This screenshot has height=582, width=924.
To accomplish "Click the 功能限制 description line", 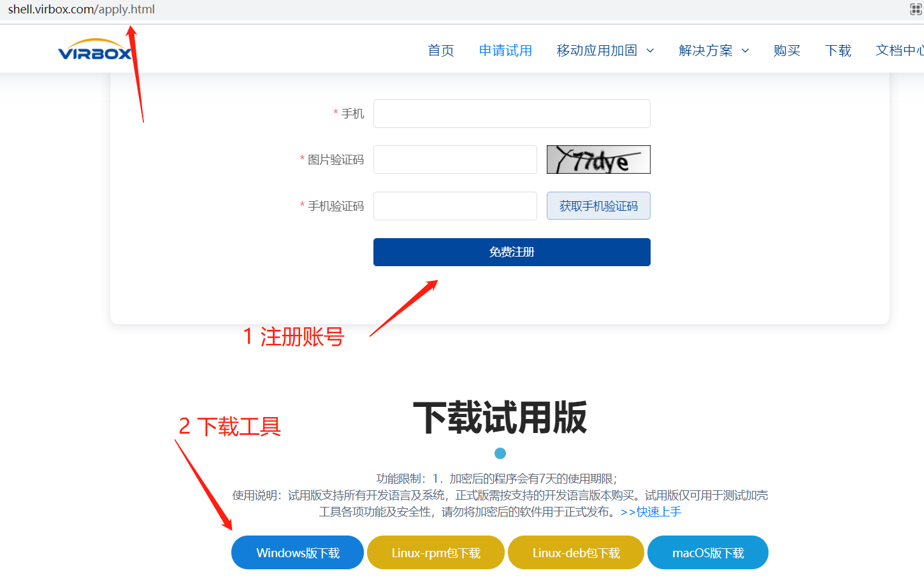I will (x=497, y=479).
